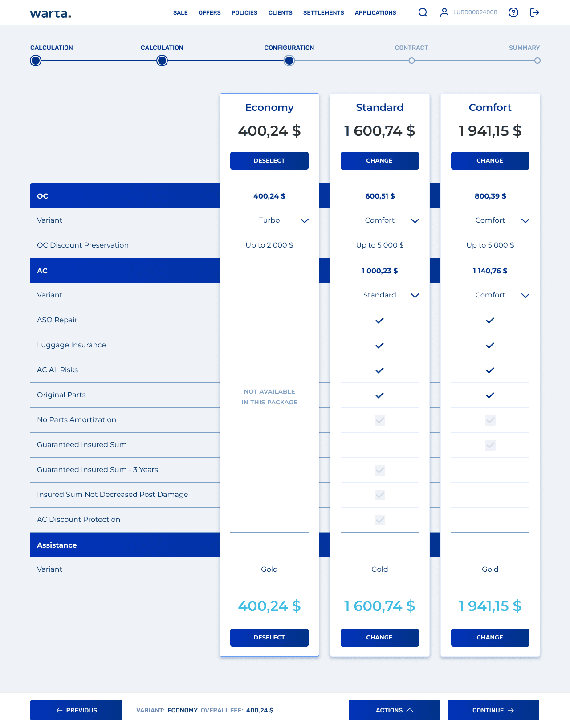The height and width of the screenshot is (728, 570).
Task: Deselect Economy package using bottom button
Action: pyautogui.click(x=269, y=638)
